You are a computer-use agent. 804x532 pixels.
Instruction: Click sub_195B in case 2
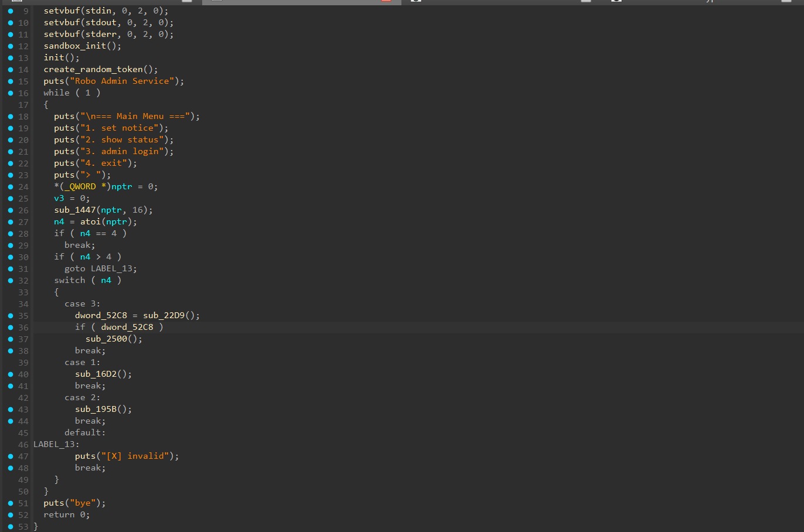[x=96, y=409]
